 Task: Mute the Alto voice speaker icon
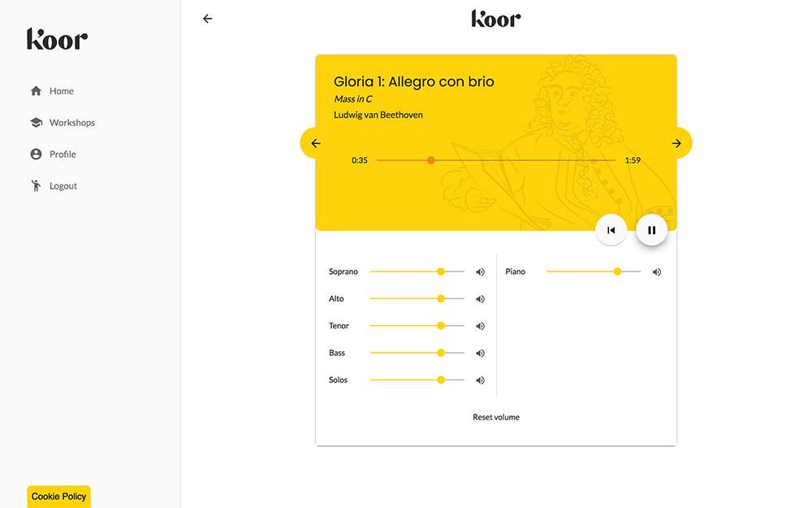tap(480, 299)
